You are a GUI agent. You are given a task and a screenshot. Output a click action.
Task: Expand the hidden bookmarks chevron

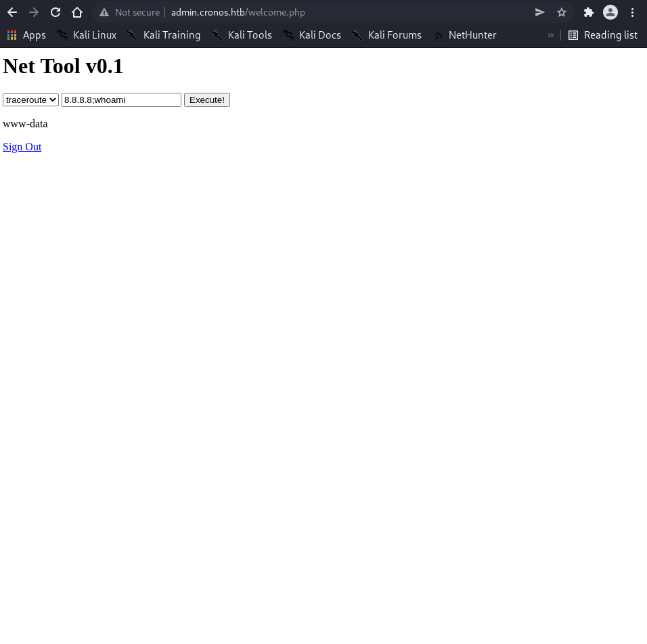pos(550,35)
